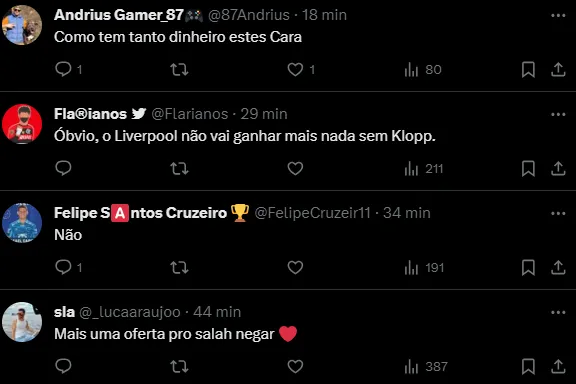Bookmark the sla tweet about salah
The height and width of the screenshot is (384, 576).
(x=528, y=366)
